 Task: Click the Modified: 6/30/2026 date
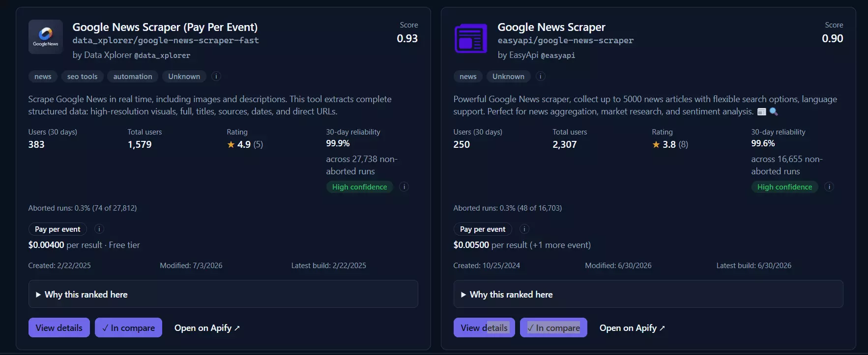[x=618, y=266]
